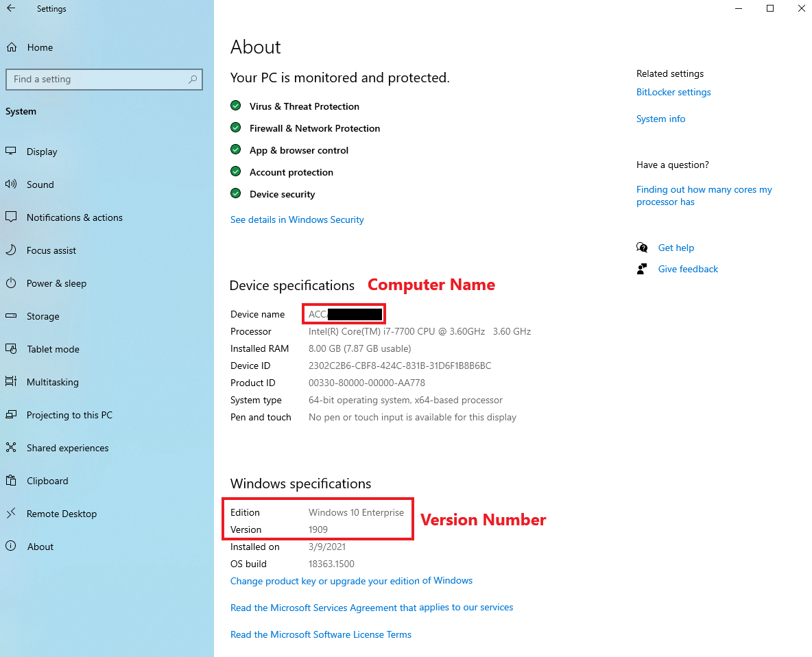812x657 pixels.
Task: Click the Tablet mode icon
Action: (x=11, y=349)
